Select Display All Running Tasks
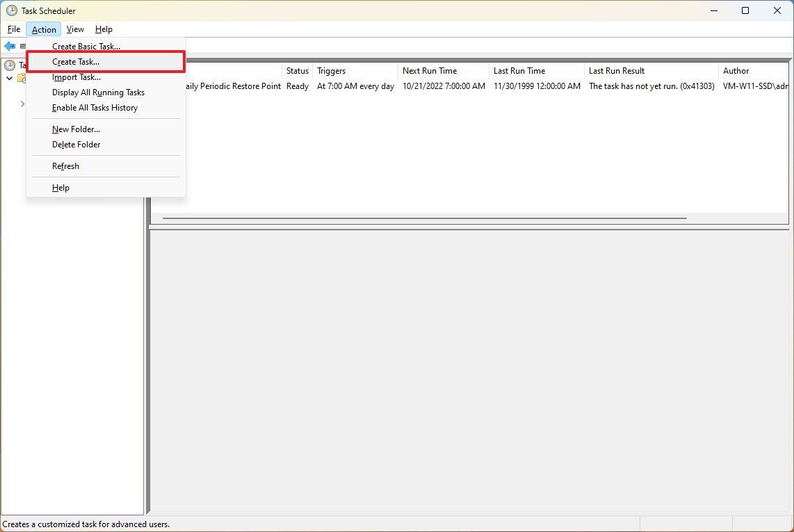The width and height of the screenshot is (794, 532). [97, 92]
